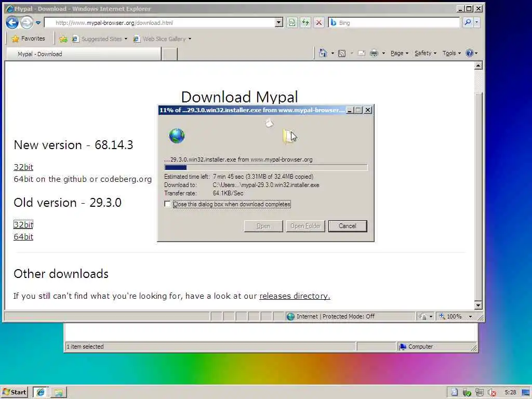Click Old version 32bit link
The width and height of the screenshot is (532, 399).
click(x=23, y=224)
